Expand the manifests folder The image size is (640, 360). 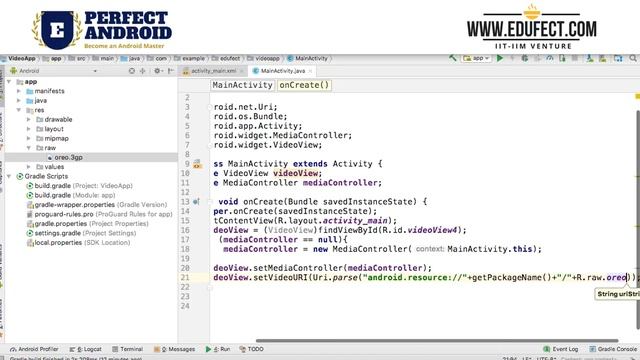[x=19, y=91]
